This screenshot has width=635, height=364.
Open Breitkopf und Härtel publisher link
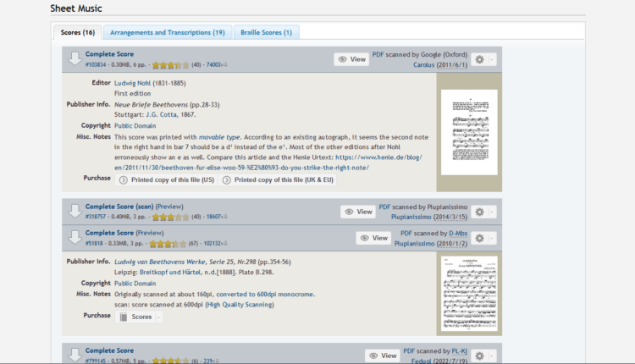(170, 272)
